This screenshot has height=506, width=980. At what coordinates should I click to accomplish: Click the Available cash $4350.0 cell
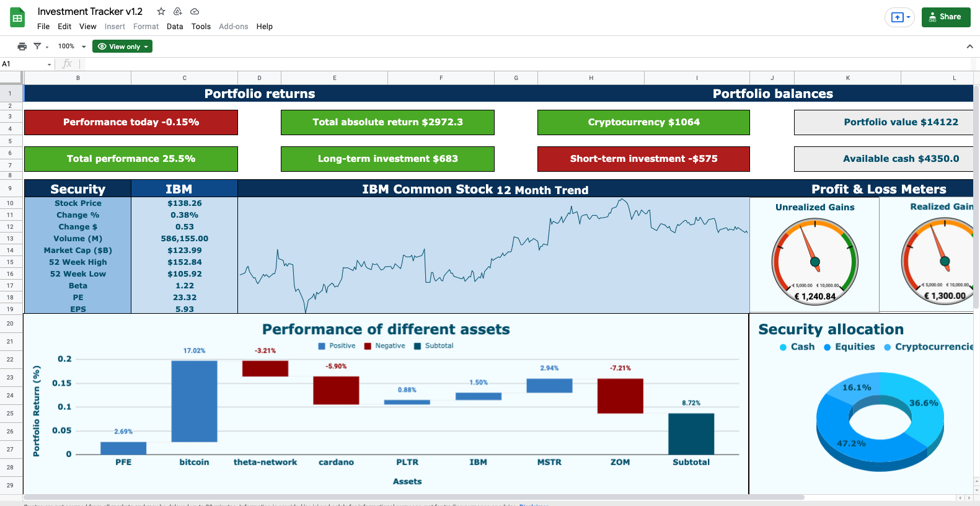click(x=884, y=159)
